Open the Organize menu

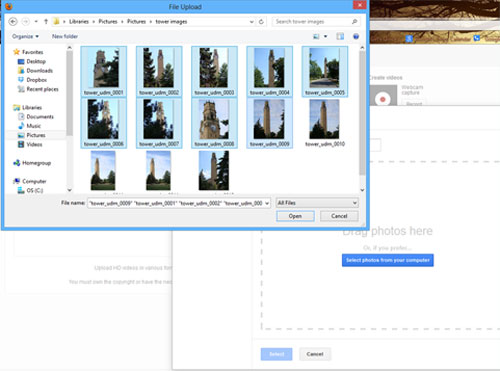click(25, 36)
